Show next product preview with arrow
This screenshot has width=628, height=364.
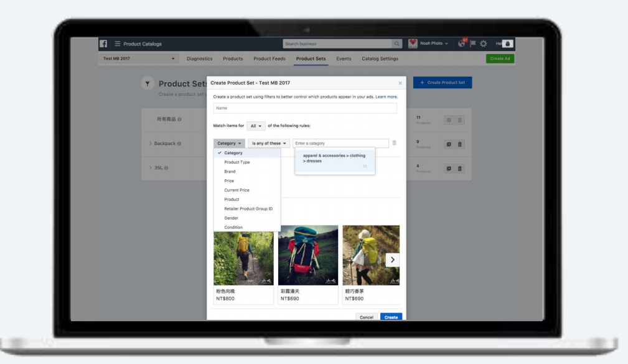[393, 259]
